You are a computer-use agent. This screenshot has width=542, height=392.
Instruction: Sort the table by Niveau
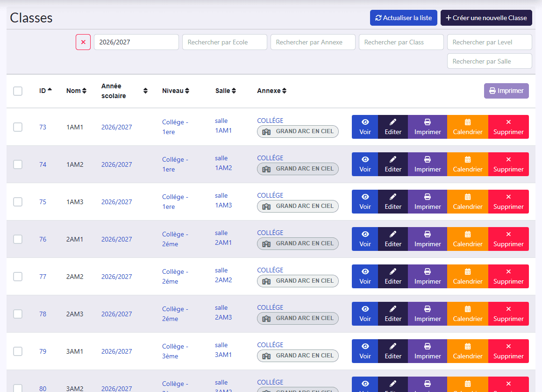(176, 91)
